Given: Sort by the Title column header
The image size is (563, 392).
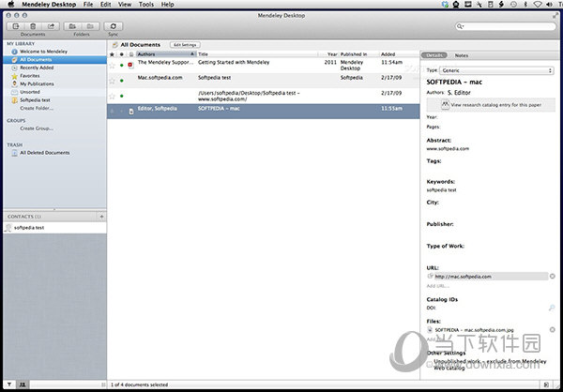Looking at the screenshot, I should pyautogui.click(x=257, y=54).
